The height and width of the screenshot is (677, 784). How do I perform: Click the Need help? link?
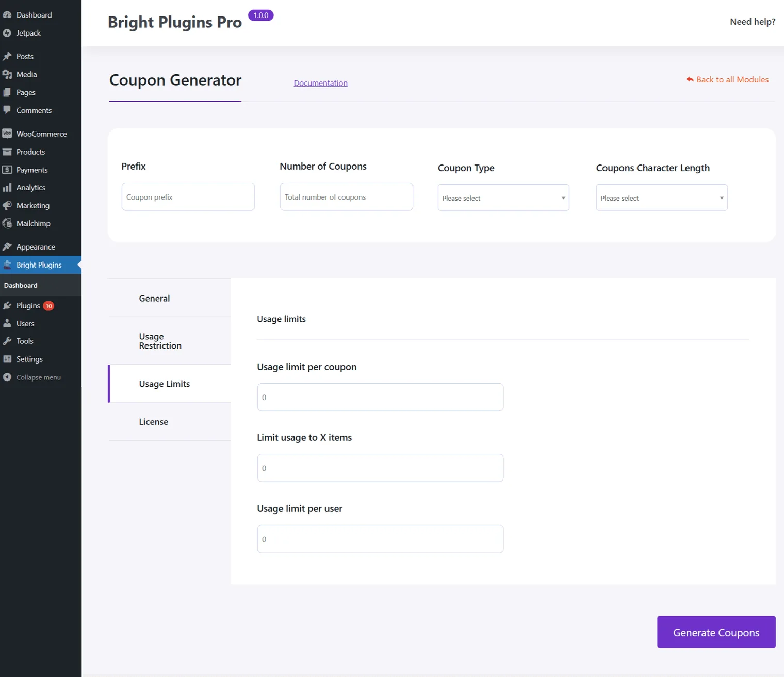(753, 22)
